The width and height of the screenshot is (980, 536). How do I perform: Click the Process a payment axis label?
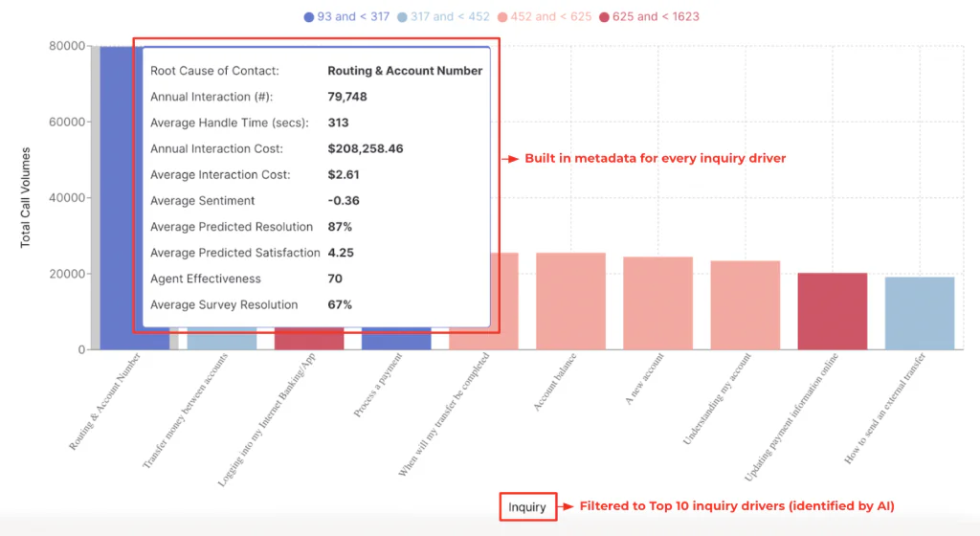pos(377,385)
